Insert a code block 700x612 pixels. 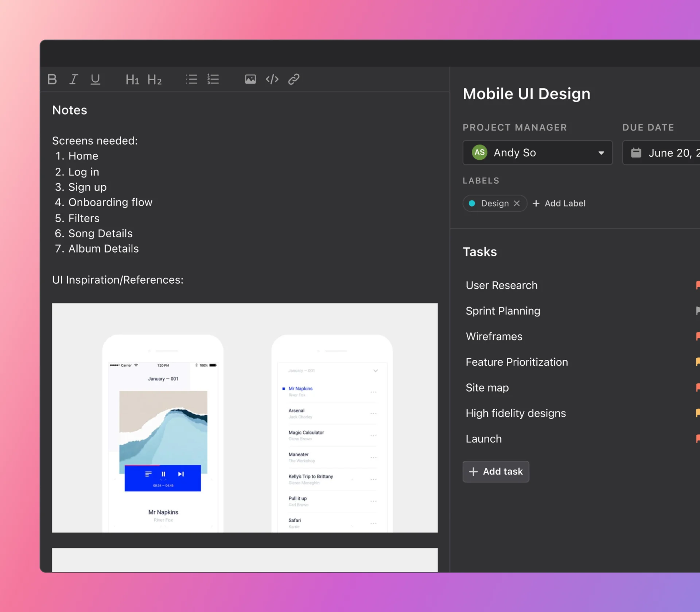[272, 79]
